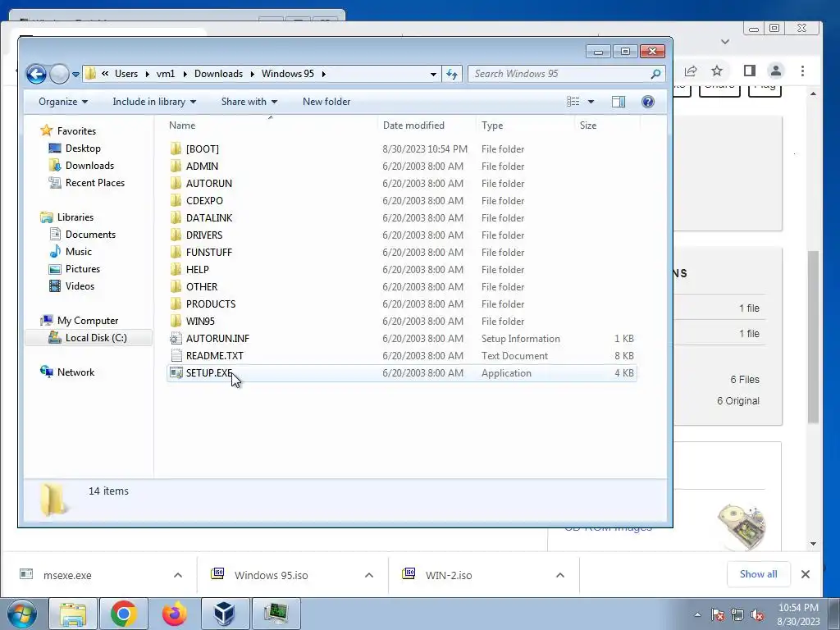Select the DRIVERS folder icon

176,235
